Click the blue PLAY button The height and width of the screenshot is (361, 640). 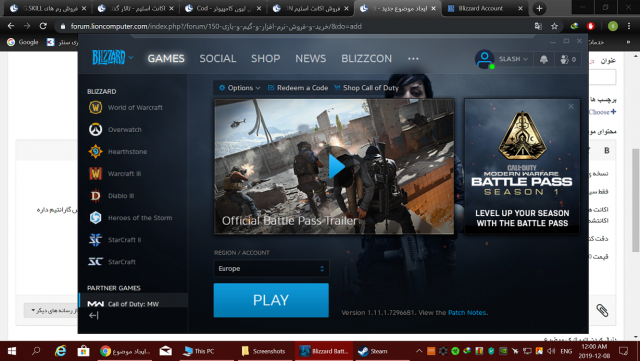tap(271, 300)
